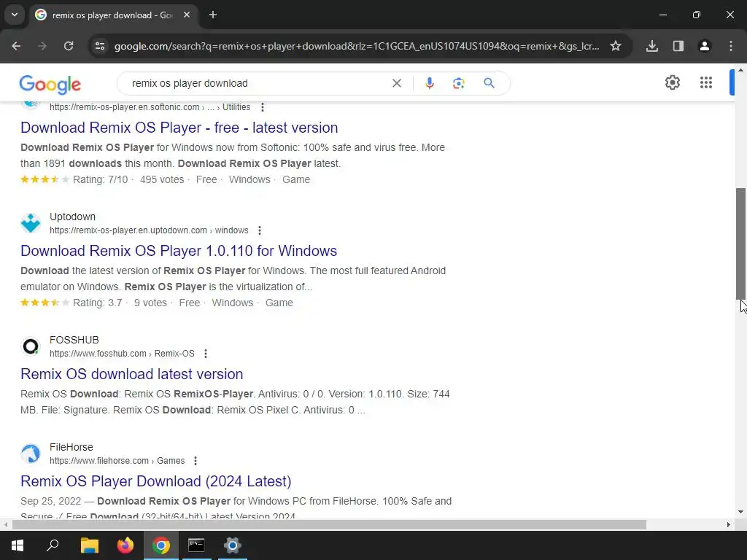Click the 'Uptodown' site name text

[72, 217]
